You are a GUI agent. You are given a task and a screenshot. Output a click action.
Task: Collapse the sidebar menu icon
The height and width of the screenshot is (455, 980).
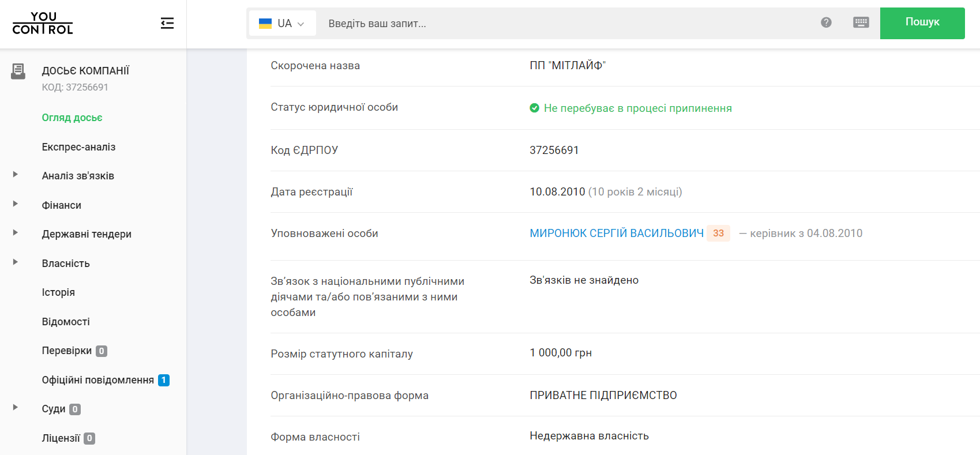[x=167, y=23]
